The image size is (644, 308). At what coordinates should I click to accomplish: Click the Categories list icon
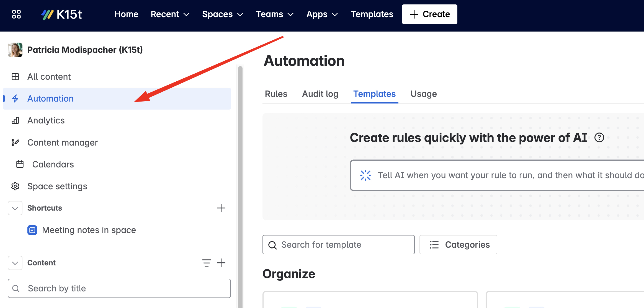[x=434, y=245]
